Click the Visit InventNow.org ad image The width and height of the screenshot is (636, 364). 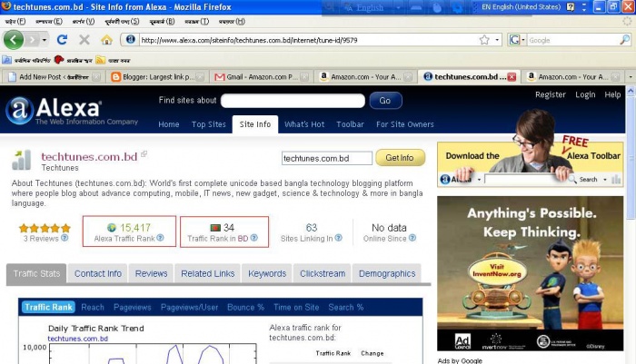530,273
